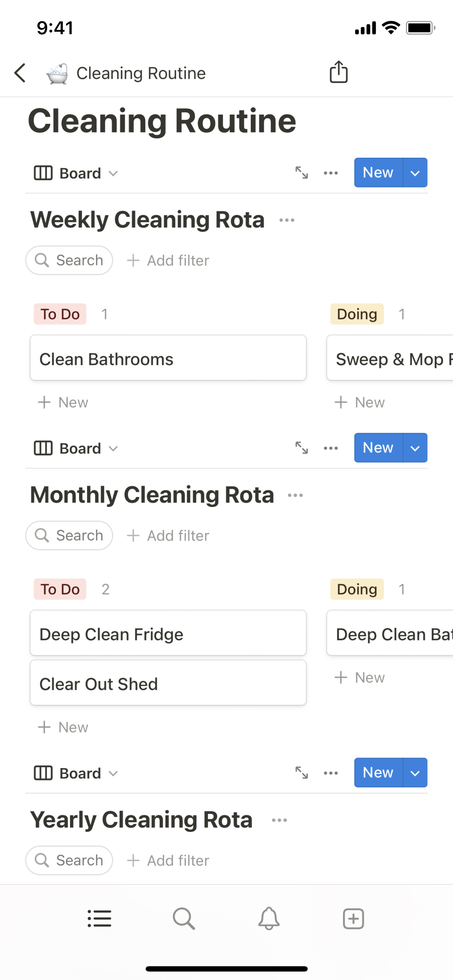This screenshot has height=980, width=453.
Task: Open notifications bell in bottom bar
Action: tap(269, 918)
